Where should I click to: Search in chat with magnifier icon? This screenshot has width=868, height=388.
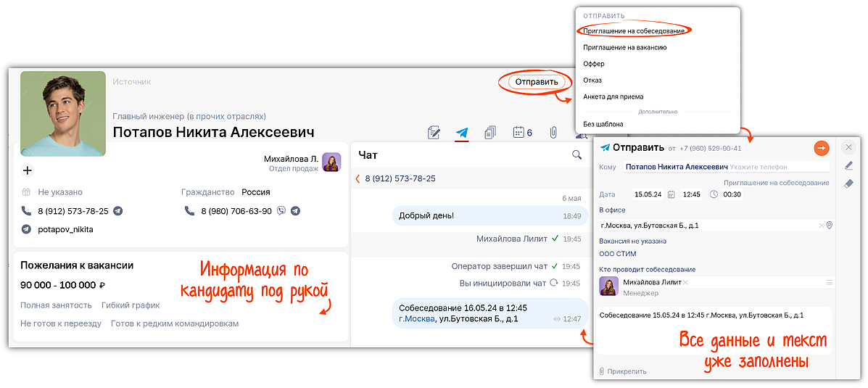coord(577,154)
